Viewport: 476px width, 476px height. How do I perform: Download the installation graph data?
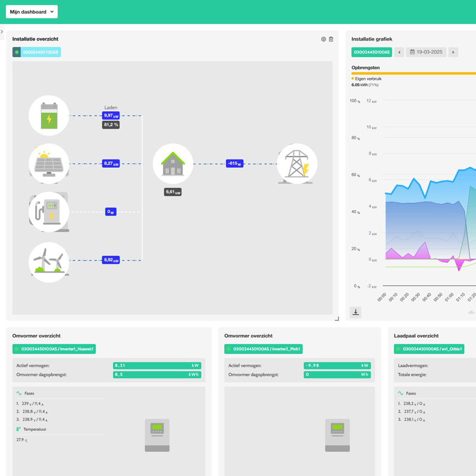click(355, 312)
